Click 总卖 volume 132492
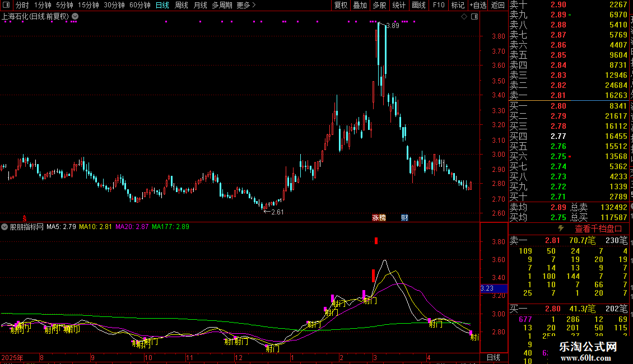 tap(613, 207)
